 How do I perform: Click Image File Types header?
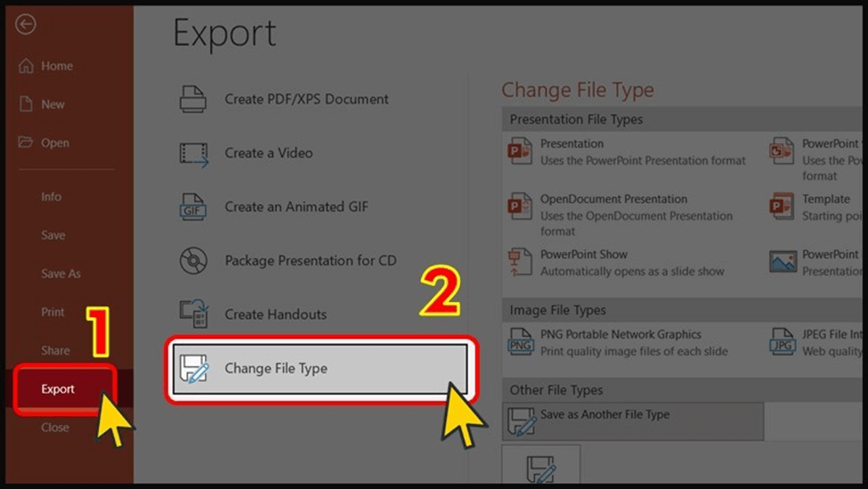tap(557, 310)
